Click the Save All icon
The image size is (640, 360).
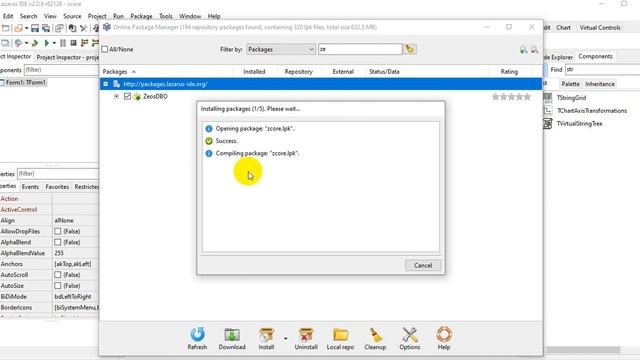[46, 28]
